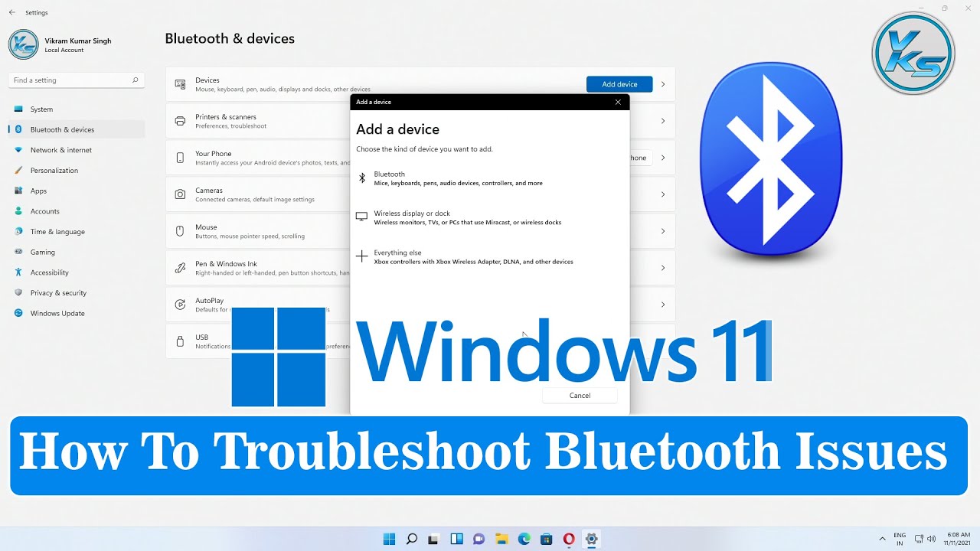Click the Gaming controller icon
The width and height of the screenshot is (980, 551).
click(x=18, y=252)
